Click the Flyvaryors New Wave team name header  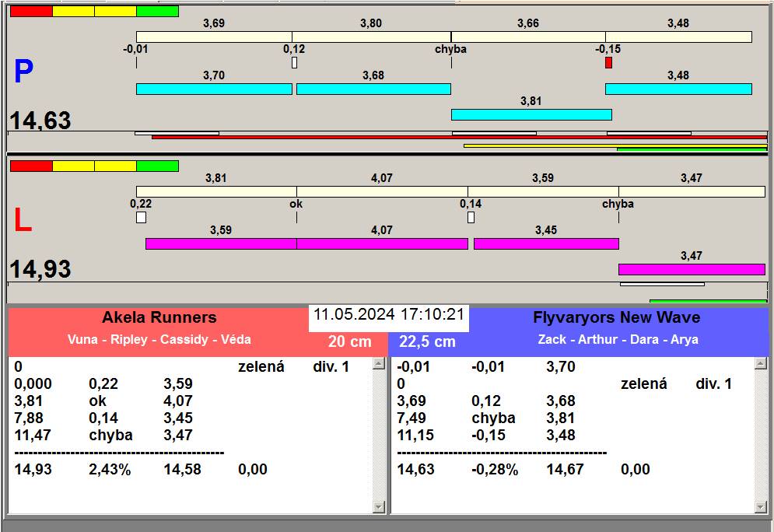point(616,317)
